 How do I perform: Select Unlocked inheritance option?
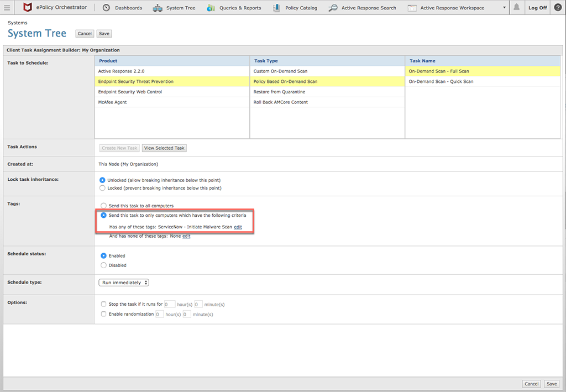(x=102, y=180)
